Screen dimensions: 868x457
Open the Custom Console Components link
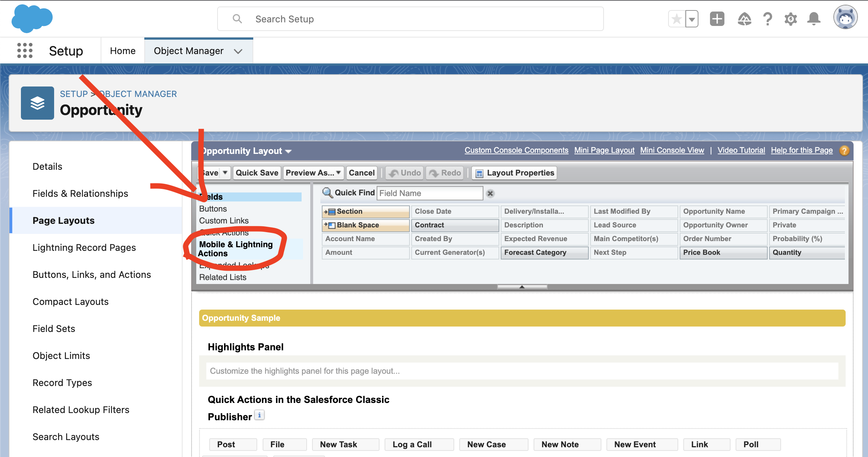[516, 150]
